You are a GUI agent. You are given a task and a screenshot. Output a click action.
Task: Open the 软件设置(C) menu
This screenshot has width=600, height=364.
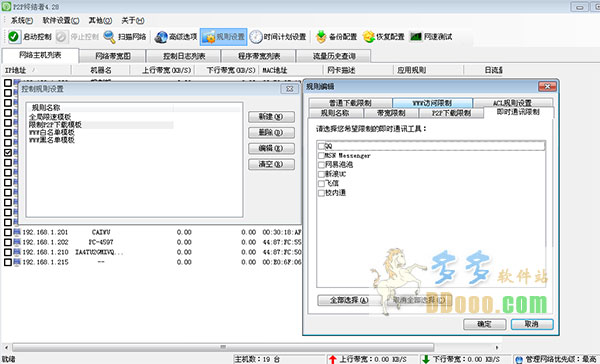tap(61, 21)
